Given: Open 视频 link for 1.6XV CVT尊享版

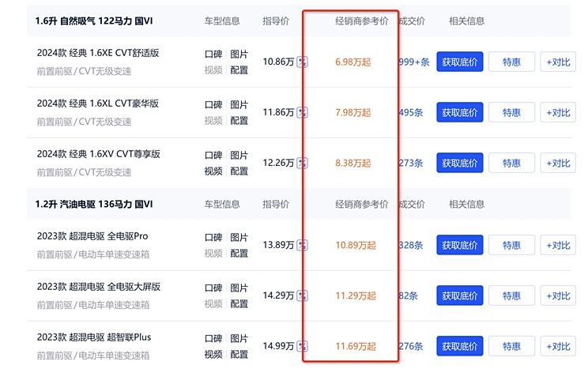Looking at the screenshot, I should click(x=213, y=171).
